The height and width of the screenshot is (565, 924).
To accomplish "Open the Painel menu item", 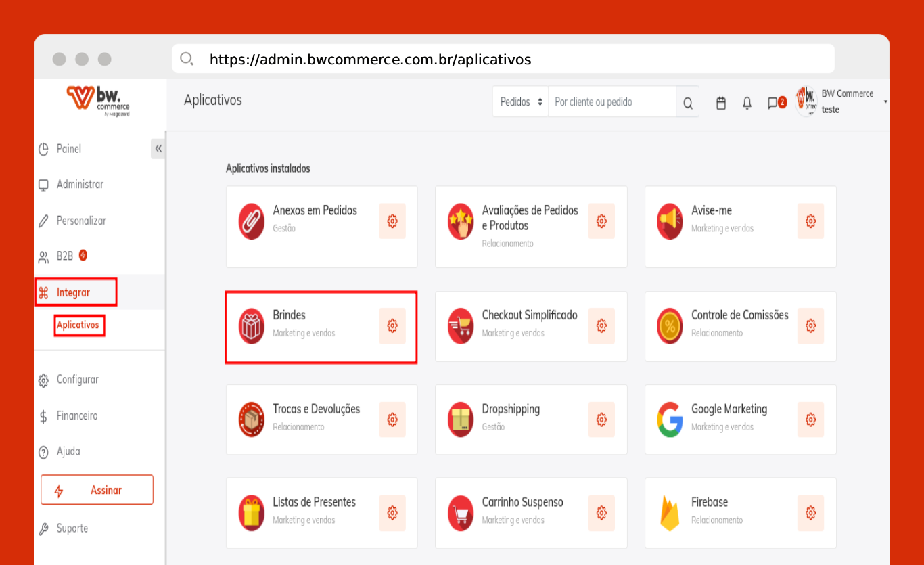I will 68,149.
